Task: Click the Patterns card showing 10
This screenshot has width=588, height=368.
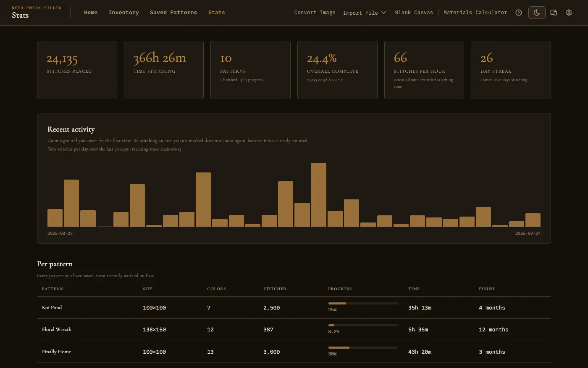Action: 250,70
